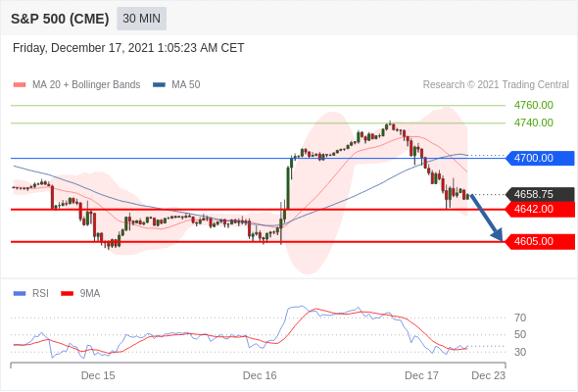Toggle MA 20 + Bollinger Bands legend
The image size is (578, 392).
pos(76,85)
